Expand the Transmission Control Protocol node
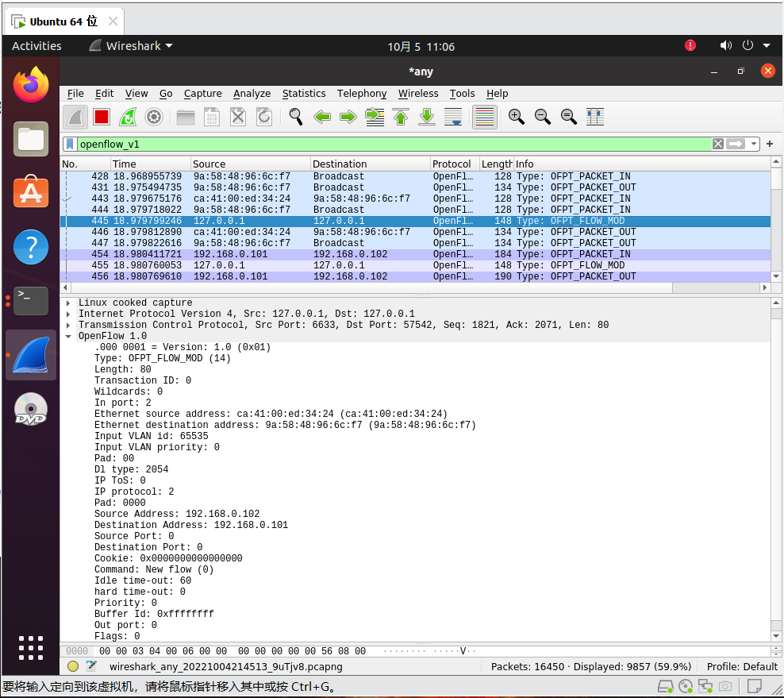 click(x=68, y=325)
